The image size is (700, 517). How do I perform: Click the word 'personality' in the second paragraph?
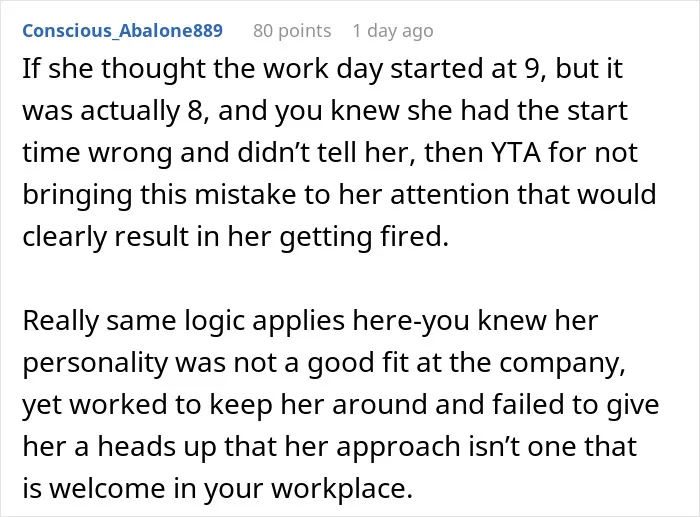pyautogui.click(x=95, y=363)
